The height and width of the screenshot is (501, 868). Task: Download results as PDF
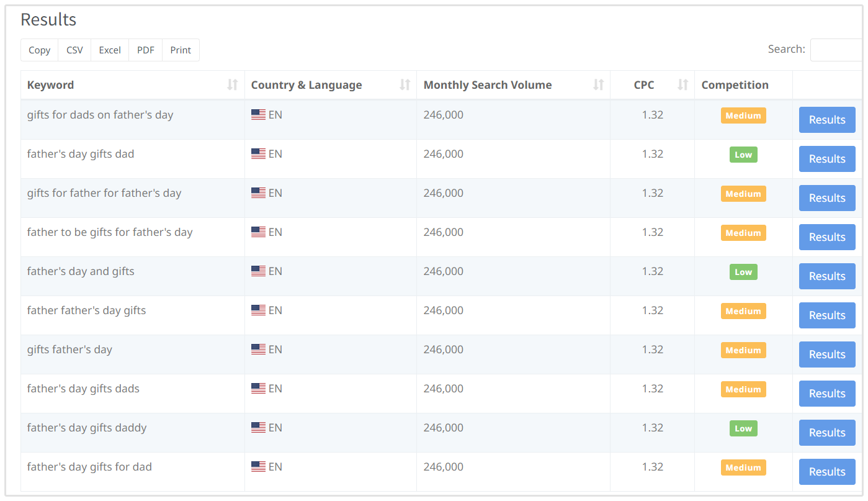pyautogui.click(x=145, y=50)
